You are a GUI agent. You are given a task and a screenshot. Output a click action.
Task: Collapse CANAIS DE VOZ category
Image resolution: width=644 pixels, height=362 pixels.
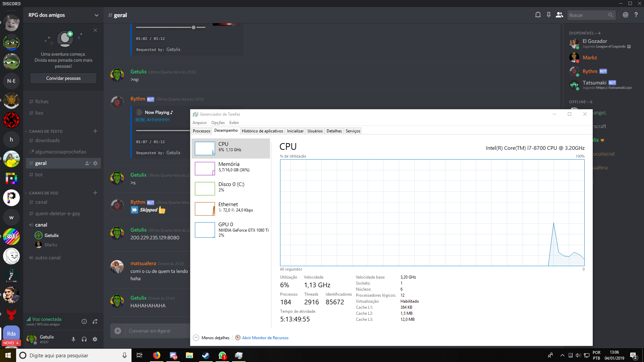click(x=42, y=193)
